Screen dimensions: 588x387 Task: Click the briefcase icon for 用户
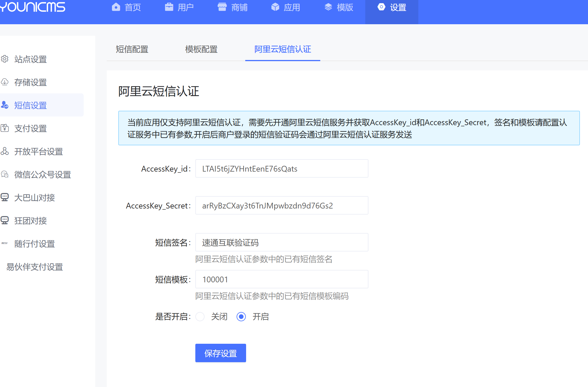pyautogui.click(x=169, y=7)
